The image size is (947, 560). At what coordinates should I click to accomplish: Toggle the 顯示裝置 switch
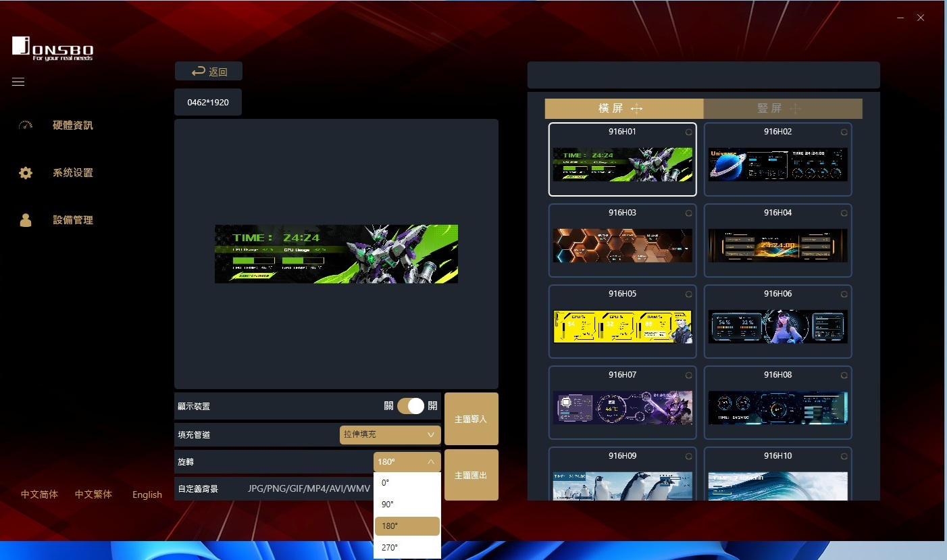pos(411,406)
